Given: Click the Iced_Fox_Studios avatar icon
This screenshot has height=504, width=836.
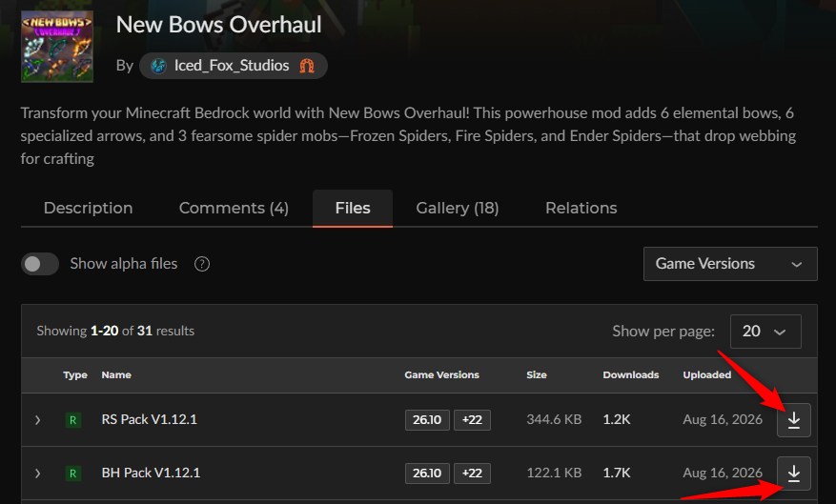Looking at the screenshot, I should click(158, 66).
